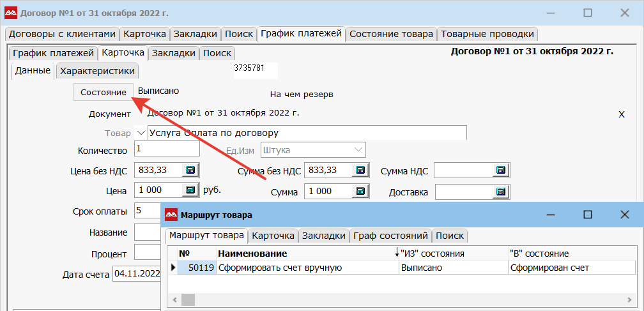Switch to second-level График платежей tab
The image size is (644, 311).
pyautogui.click(x=54, y=54)
